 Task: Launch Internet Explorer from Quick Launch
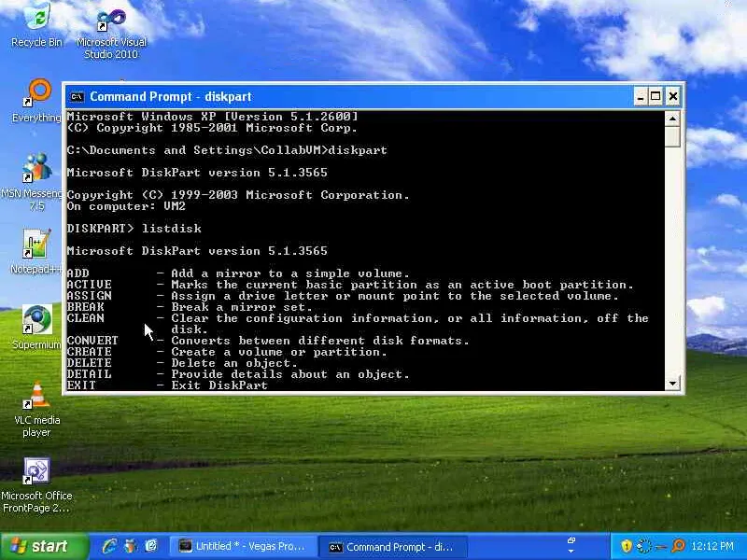point(109,546)
